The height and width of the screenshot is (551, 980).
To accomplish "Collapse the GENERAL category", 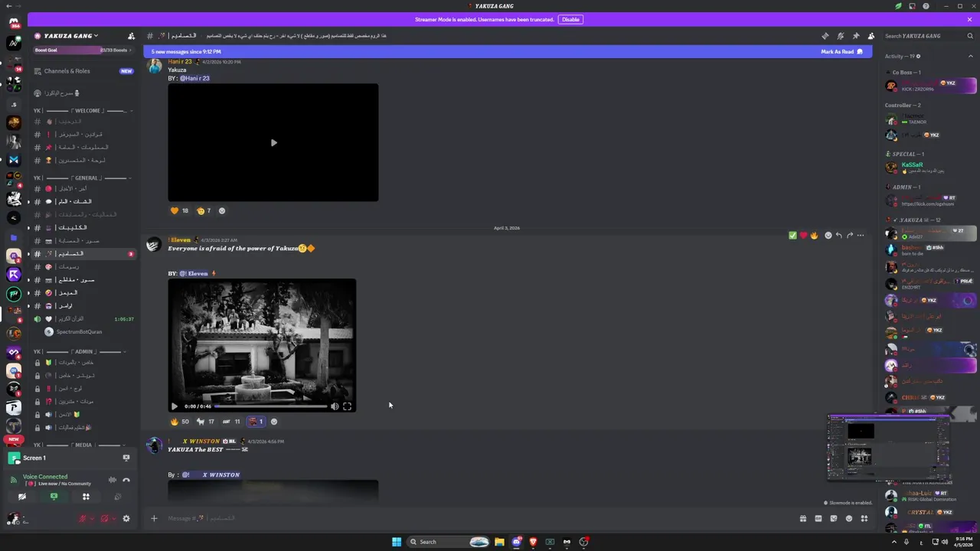I will point(83,178).
